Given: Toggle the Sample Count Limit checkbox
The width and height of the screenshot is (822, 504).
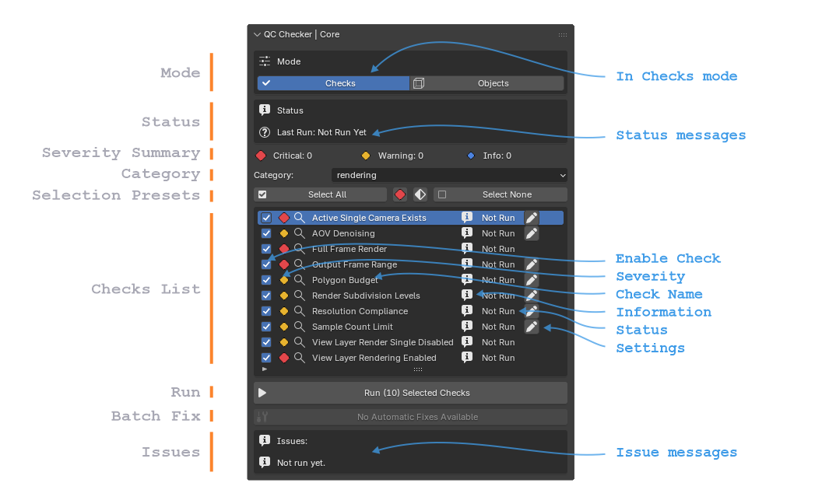Looking at the screenshot, I should [266, 327].
